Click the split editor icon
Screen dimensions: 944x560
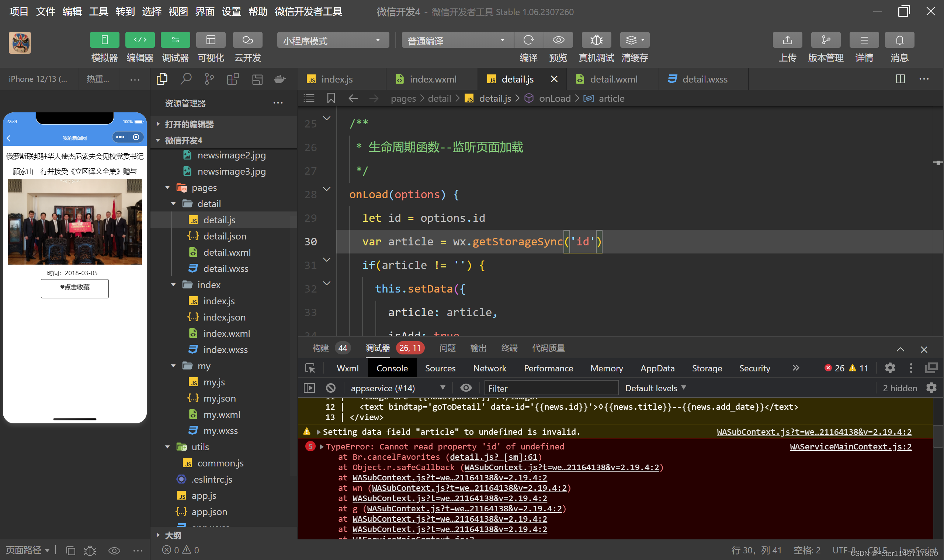[x=900, y=79]
